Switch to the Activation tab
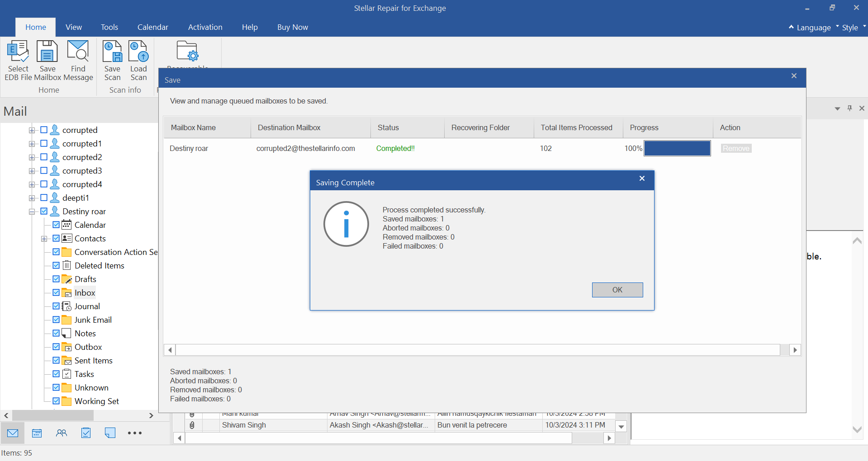The height and width of the screenshot is (461, 868). (205, 27)
